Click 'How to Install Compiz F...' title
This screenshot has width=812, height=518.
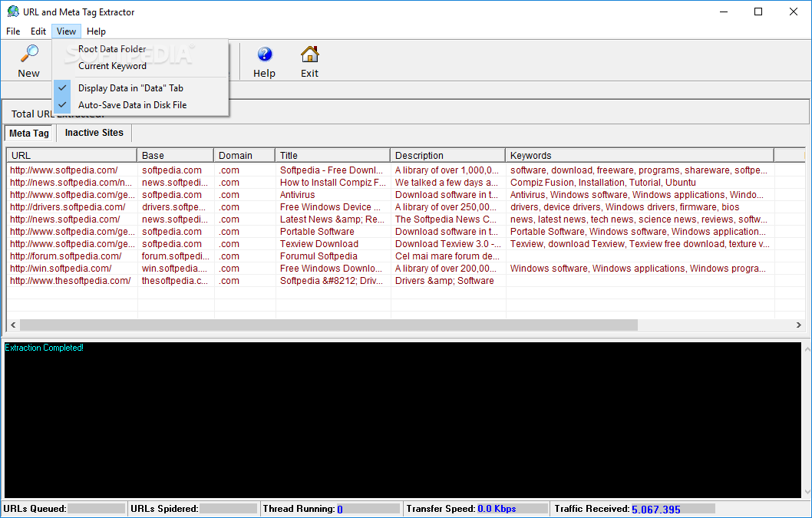[x=333, y=183]
